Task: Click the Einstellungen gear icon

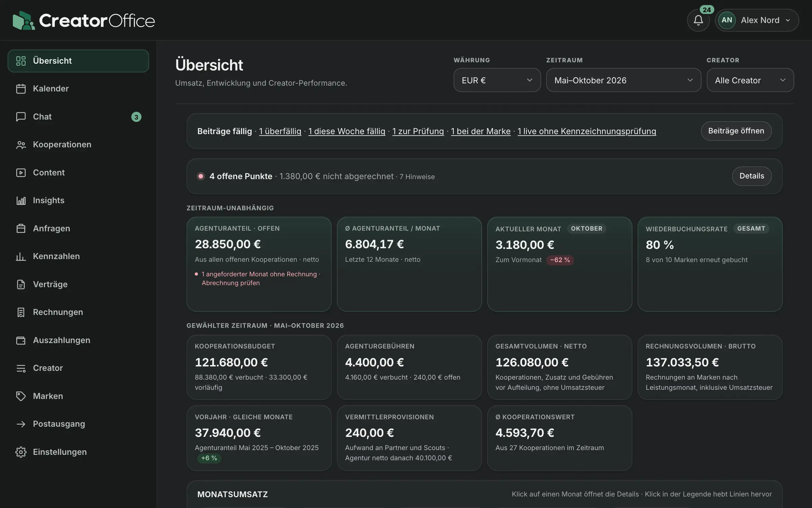Action: click(x=21, y=452)
